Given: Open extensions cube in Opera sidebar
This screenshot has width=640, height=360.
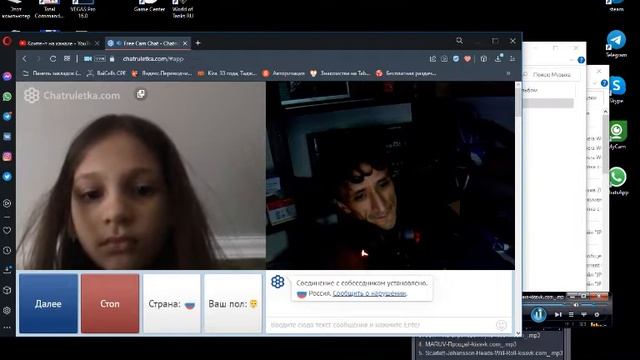Looking at the screenshot, I should coord(7,290).
